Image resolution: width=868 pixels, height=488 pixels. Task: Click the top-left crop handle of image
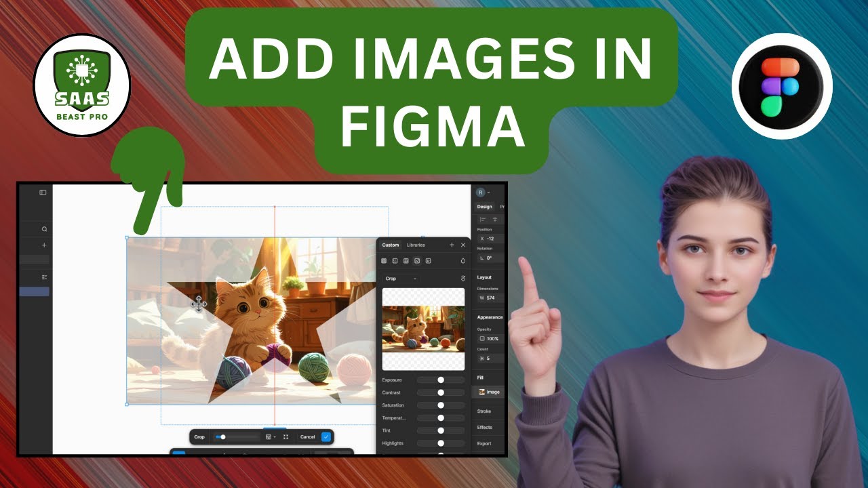127,238
